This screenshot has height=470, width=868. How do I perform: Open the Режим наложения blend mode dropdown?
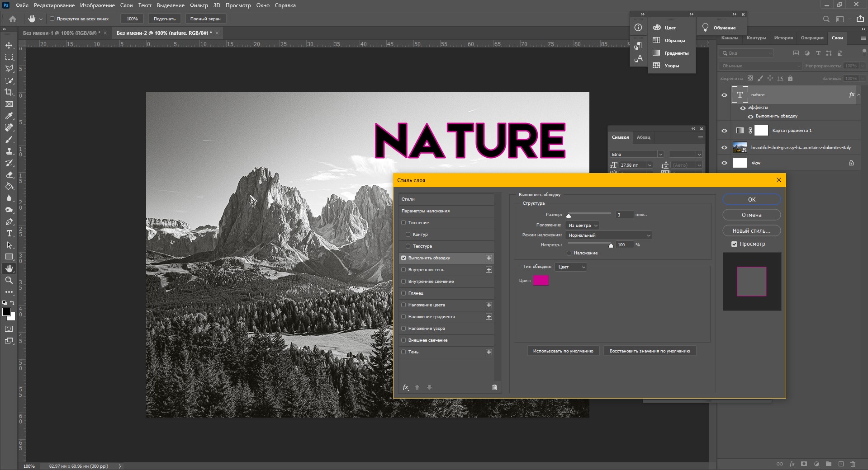point(608,235)
